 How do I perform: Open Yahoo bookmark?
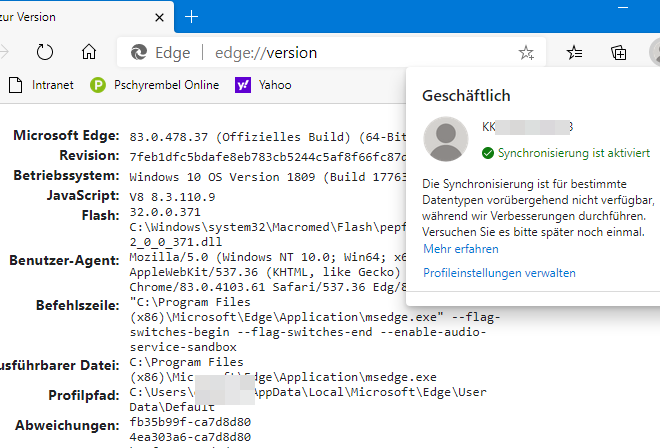click(x=263, y=85)
